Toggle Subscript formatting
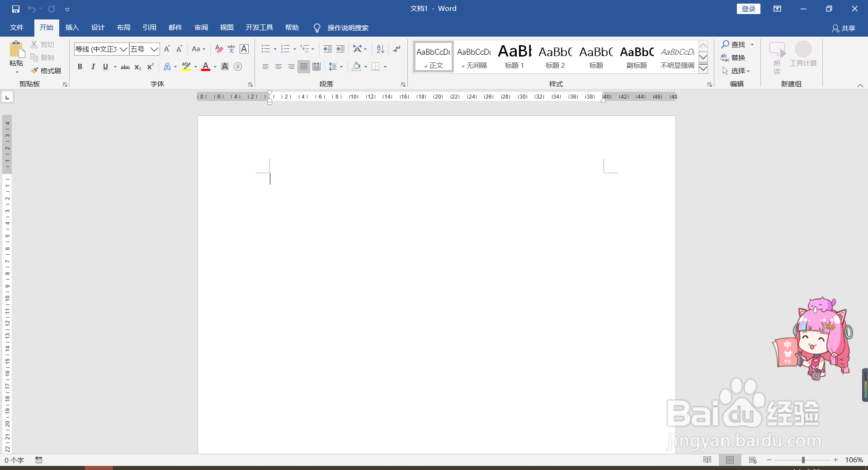This screenshot has height=470, width=868. [x=138, y=67]
